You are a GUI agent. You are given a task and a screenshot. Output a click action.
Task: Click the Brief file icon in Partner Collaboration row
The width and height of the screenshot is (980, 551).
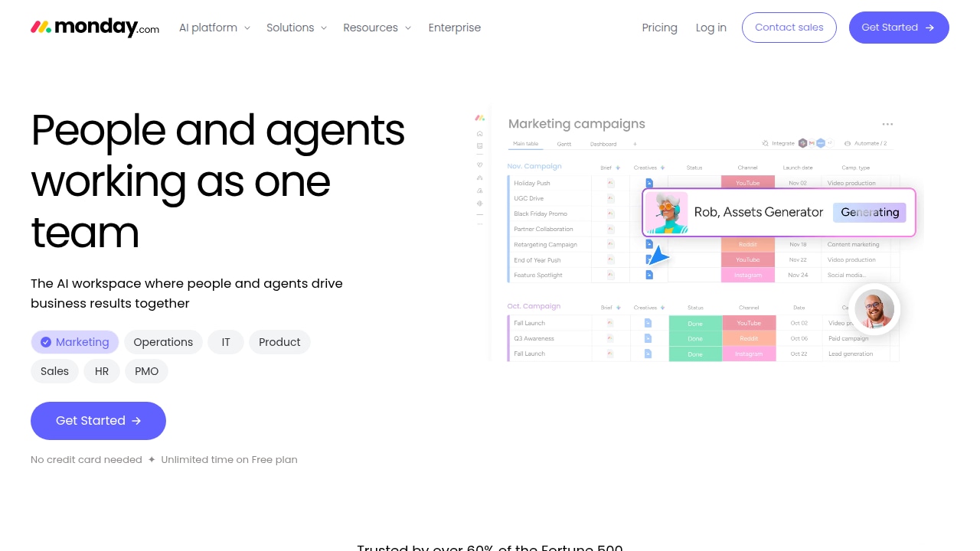click(x=610, y=229)
